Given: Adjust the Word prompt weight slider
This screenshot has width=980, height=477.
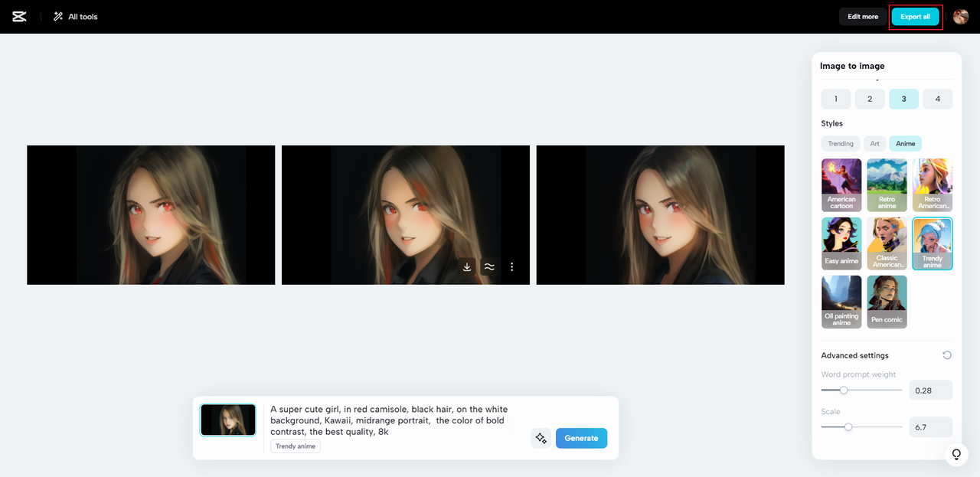Looking at the screenshot, I should coord(844,390).
